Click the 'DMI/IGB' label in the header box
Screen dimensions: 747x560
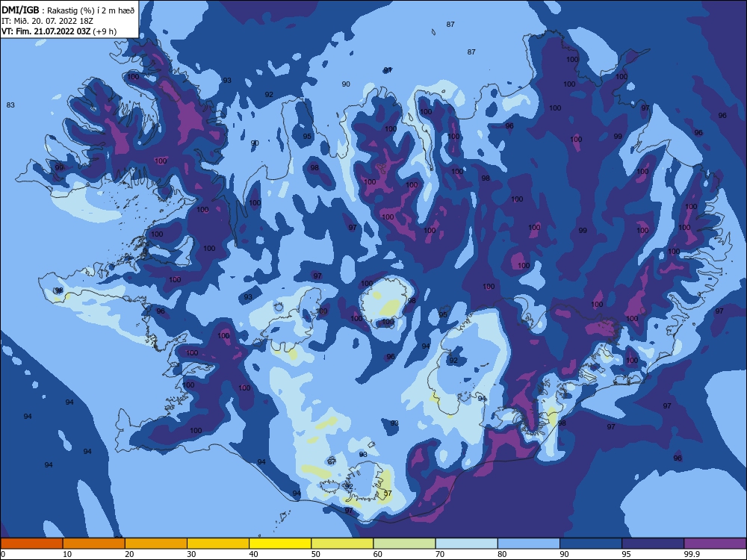(20, 10)
